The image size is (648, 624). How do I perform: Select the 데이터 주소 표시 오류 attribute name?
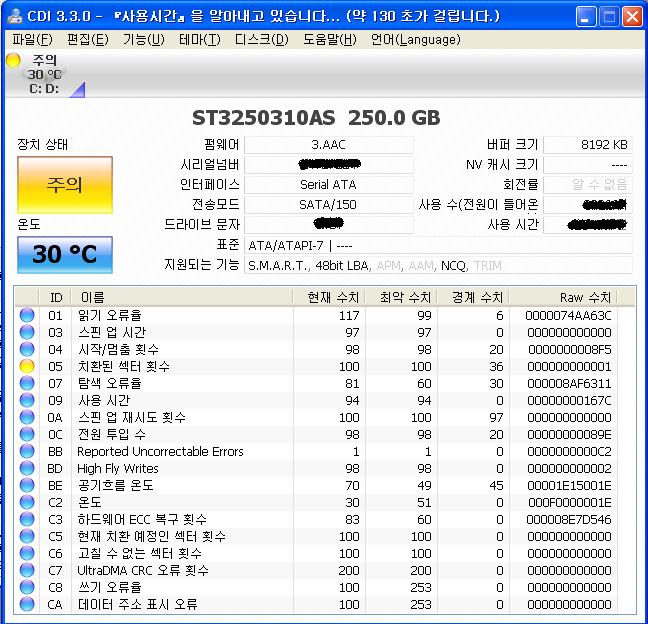tap(138, 604)
